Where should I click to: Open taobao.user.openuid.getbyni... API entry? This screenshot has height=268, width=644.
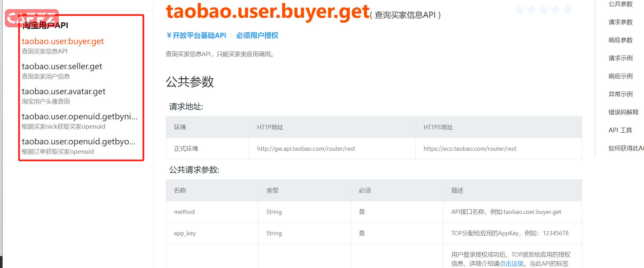point(80,117)
